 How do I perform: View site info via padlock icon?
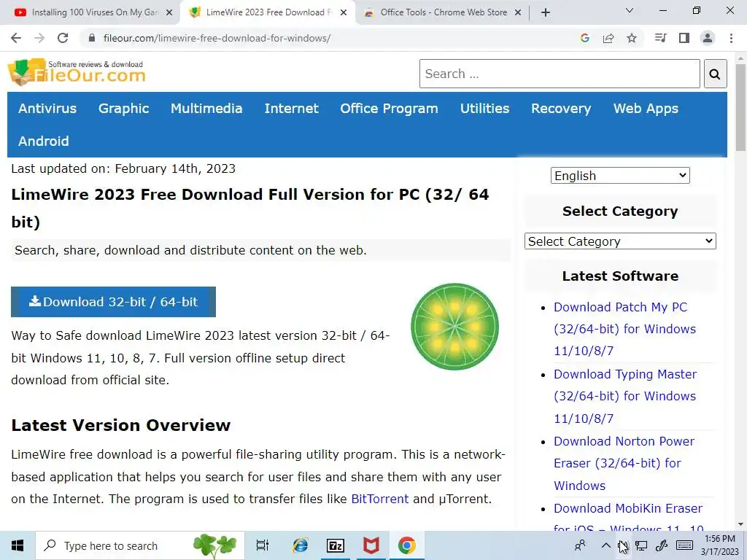coord(92,38)
